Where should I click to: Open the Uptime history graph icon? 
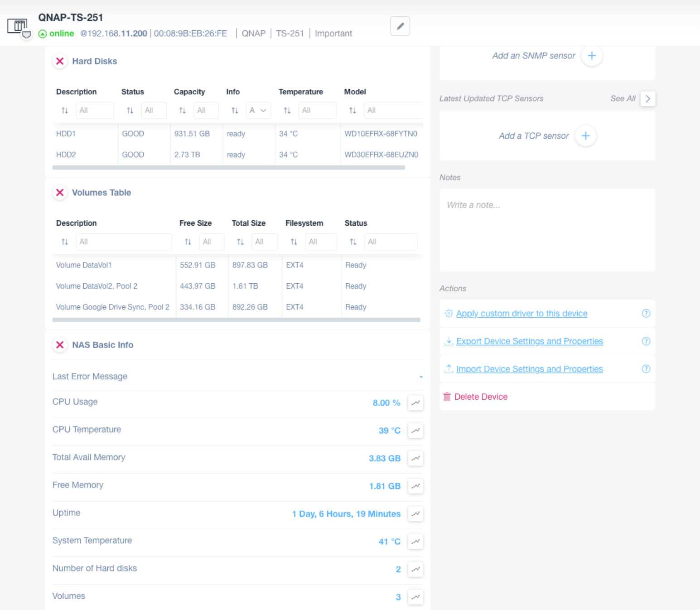(415, 513)
